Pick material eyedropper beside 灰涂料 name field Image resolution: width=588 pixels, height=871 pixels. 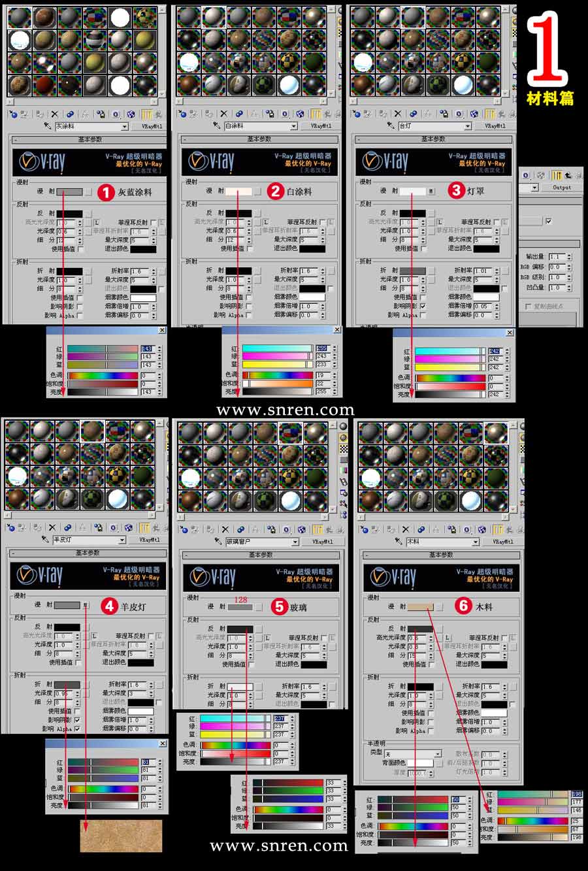pos(48,125)
